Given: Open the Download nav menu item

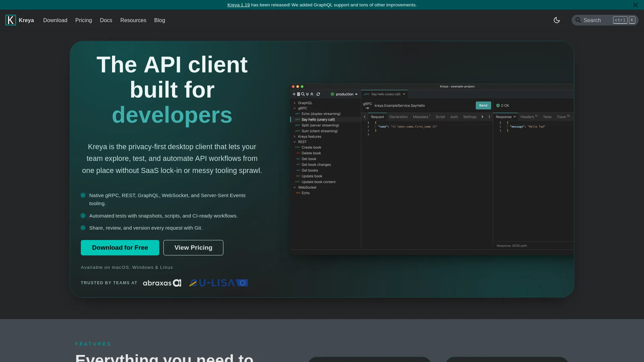Looking at the screenshot, I should [x=55, y=20].
